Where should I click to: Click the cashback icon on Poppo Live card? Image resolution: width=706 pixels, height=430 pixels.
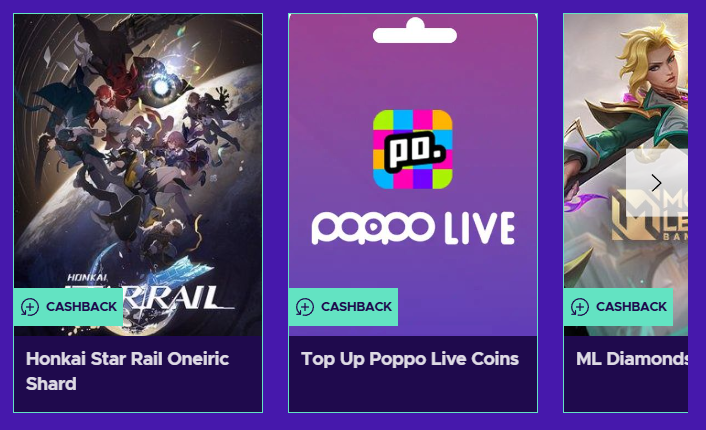(x=305, y=307)
